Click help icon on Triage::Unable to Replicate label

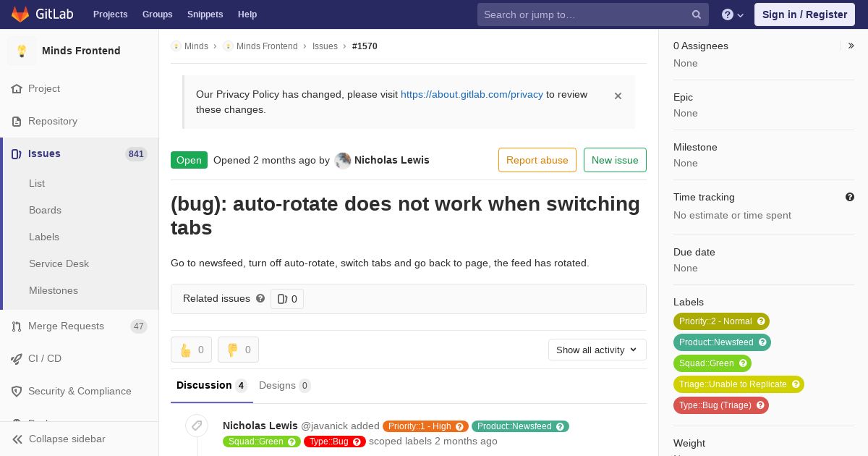[x=795, y=384]
